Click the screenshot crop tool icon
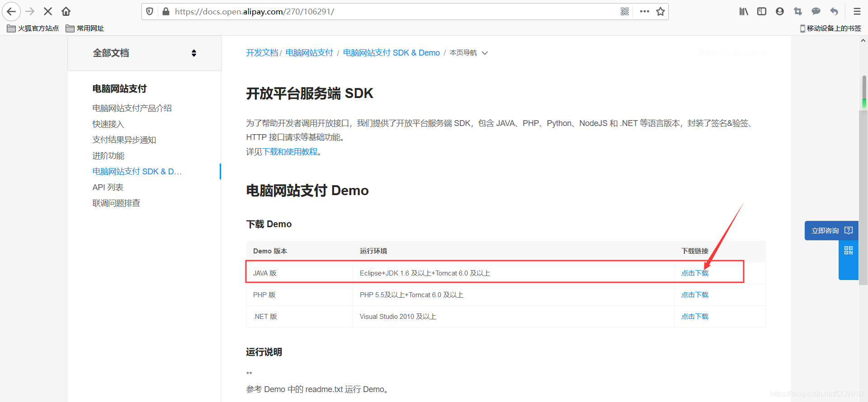This screenshot has width=868, height=402. tap(798, 11)
